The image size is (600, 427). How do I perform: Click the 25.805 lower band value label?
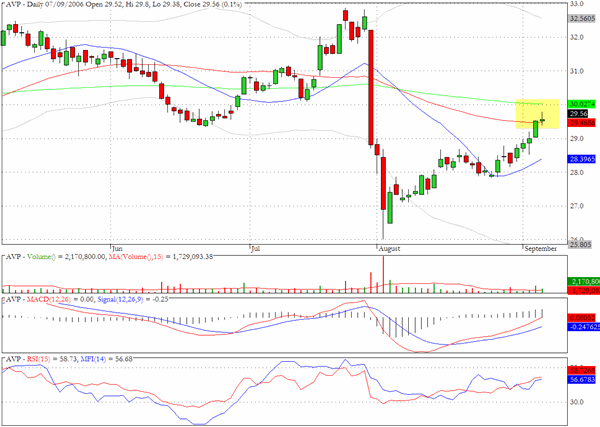580,244
